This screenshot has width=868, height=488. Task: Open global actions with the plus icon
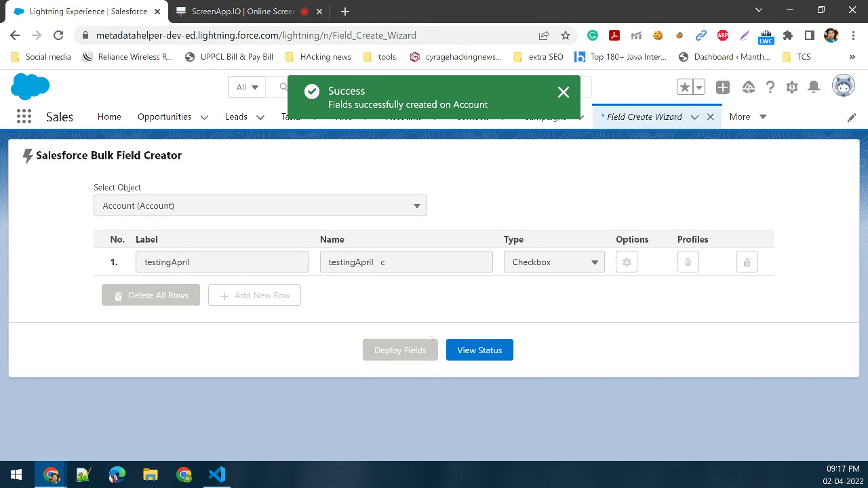click(722, 87)
